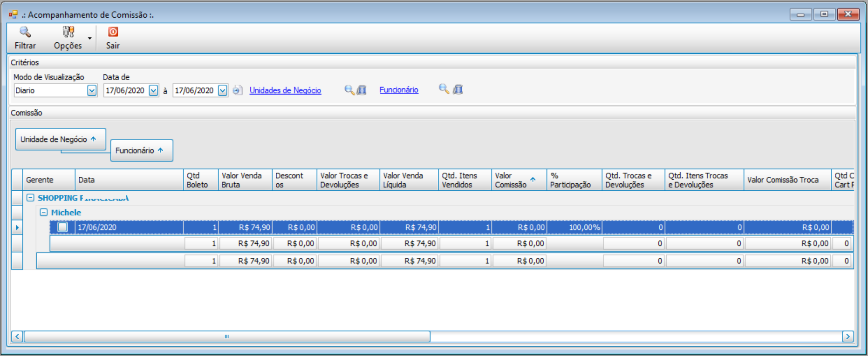This screenshot has width=868, height=356.
Task: Click sort arrow on Valor Comissão column
Action: tap(533, 180)
